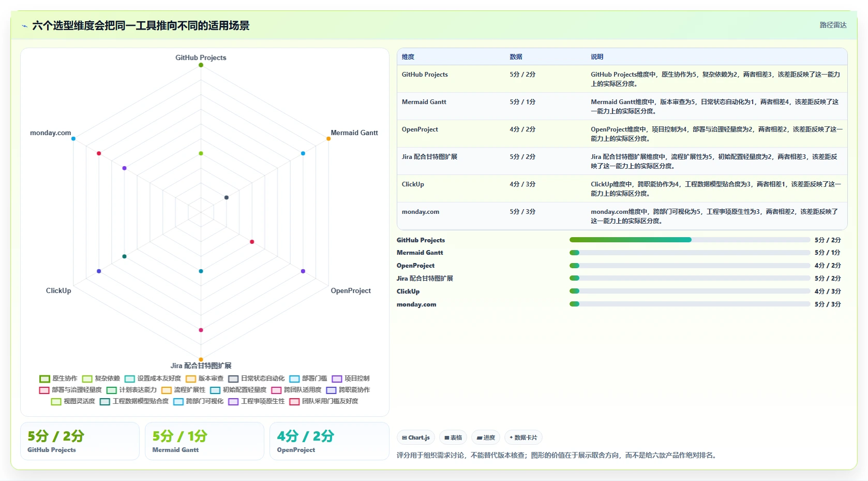Select the 进度 tag chip

[486, 438]
